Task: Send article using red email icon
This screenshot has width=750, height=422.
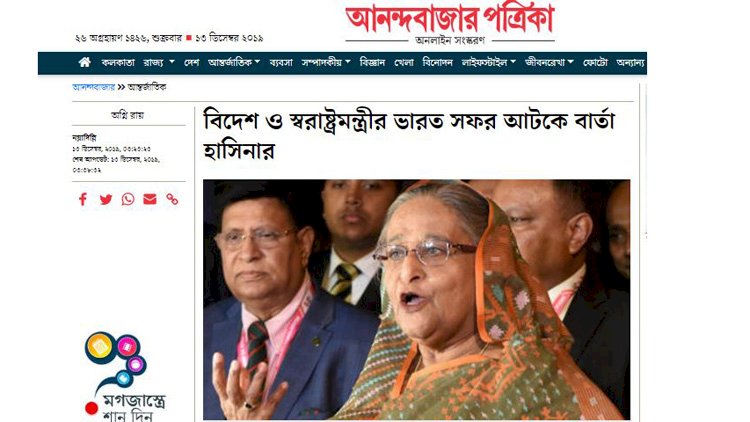Action: coord(150,199)
